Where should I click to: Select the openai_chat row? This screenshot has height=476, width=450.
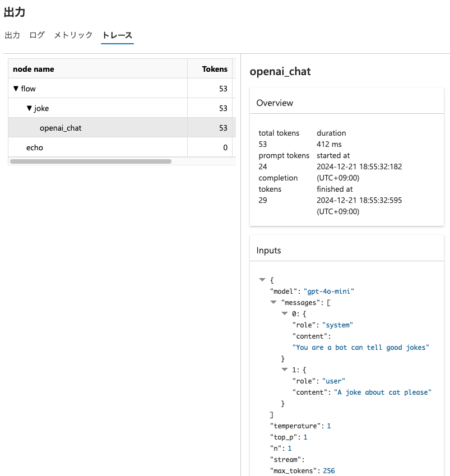coord(61,128)
